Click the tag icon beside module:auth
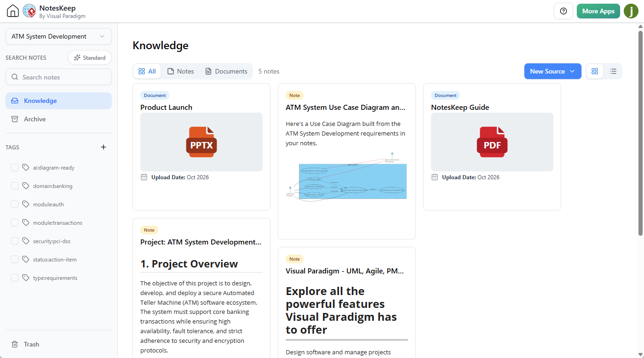 [x=26, y=204]
